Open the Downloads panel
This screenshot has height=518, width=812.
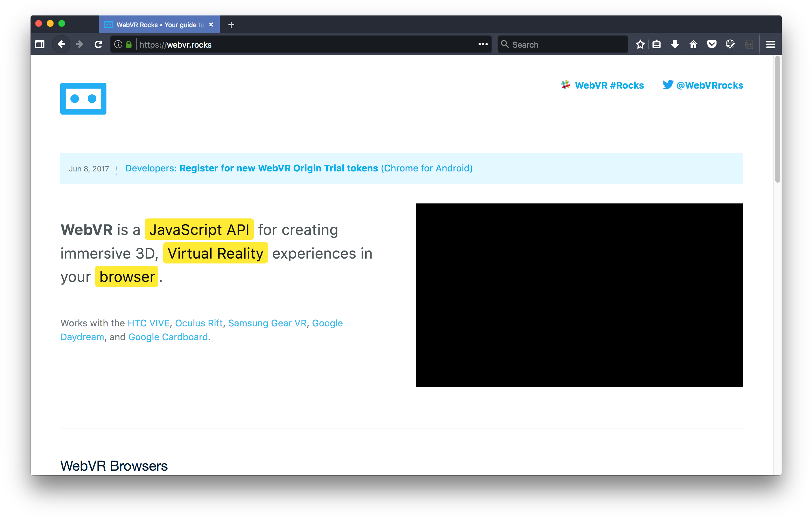click(674, 44)
